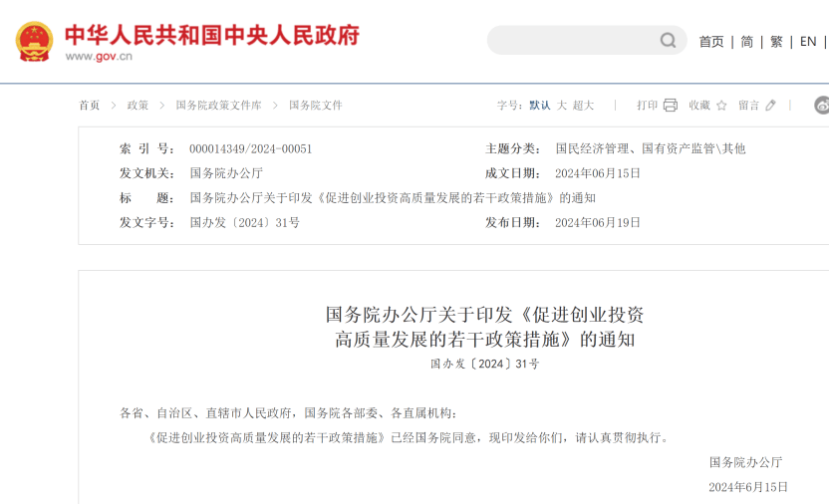Click the printer icon beside 打印

tap(670, 106)
